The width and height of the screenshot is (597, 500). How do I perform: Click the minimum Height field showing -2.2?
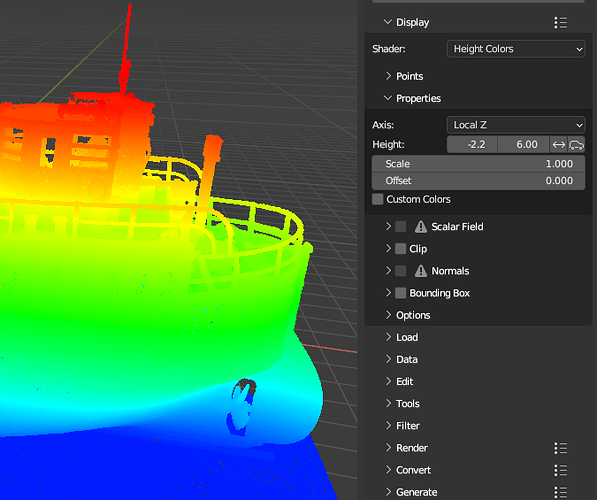pos(472,145)
